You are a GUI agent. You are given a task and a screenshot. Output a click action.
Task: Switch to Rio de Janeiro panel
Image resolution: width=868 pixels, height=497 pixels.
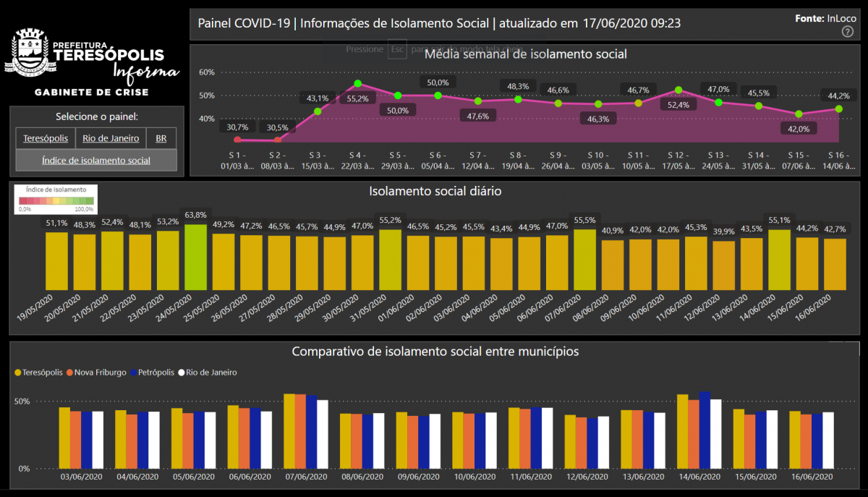[x=111, y=138]
